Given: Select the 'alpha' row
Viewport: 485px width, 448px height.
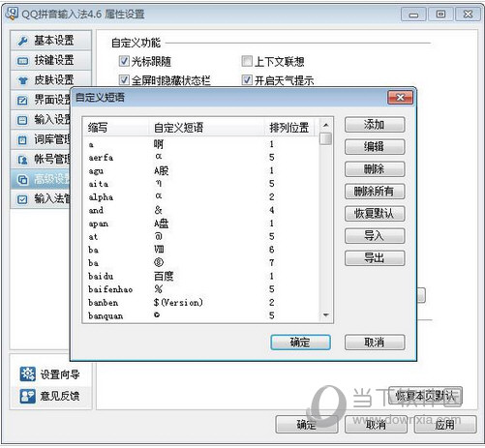Looking at the screenshot, I should [x=201, y=197].
